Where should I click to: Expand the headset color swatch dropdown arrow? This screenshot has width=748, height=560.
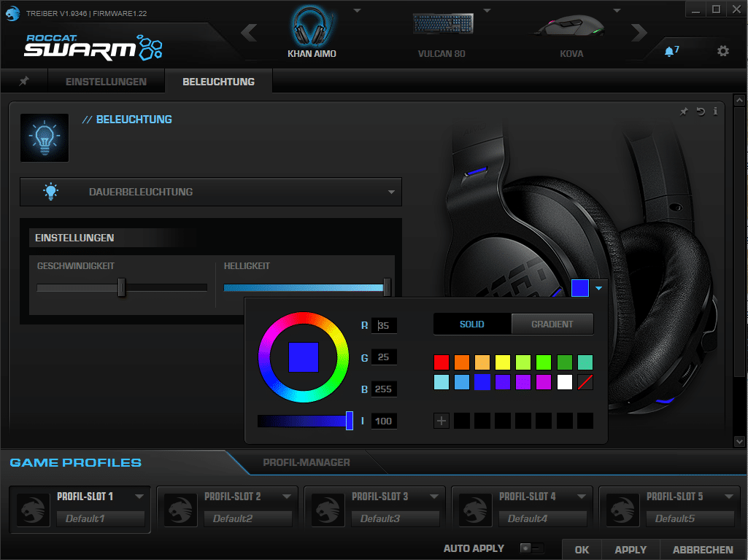coord(599,288)
